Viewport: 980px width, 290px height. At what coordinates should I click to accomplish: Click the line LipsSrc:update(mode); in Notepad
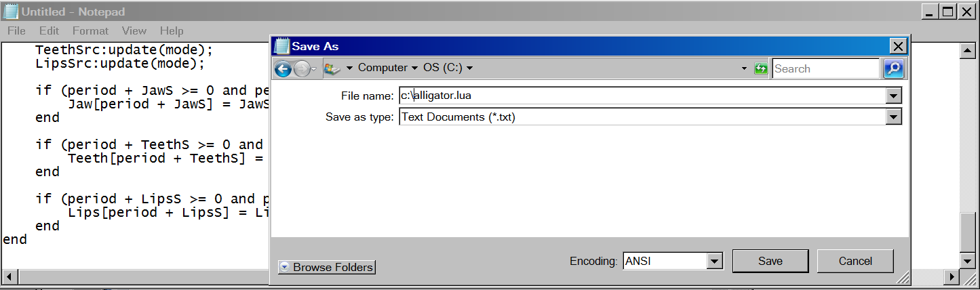(x=120, y=64)
